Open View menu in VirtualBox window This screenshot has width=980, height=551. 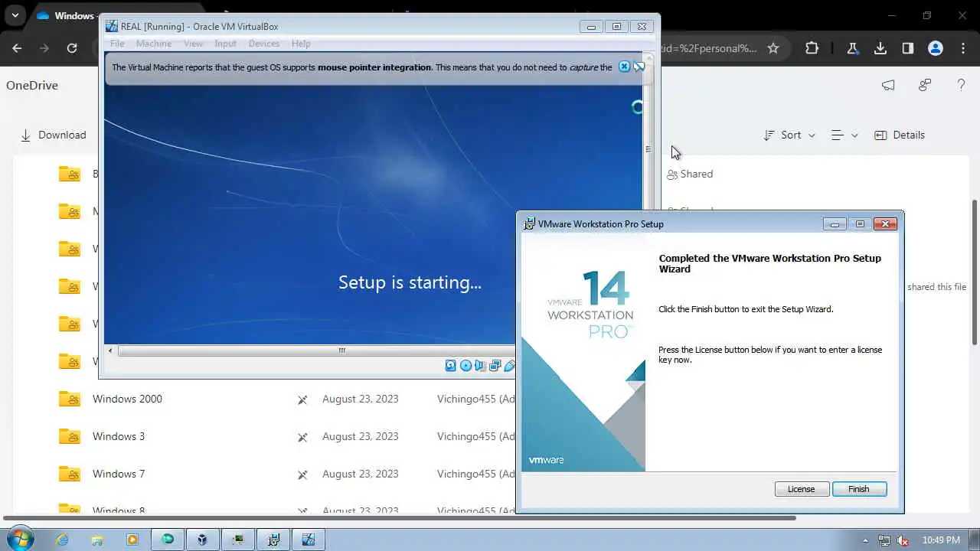[193, 44]
